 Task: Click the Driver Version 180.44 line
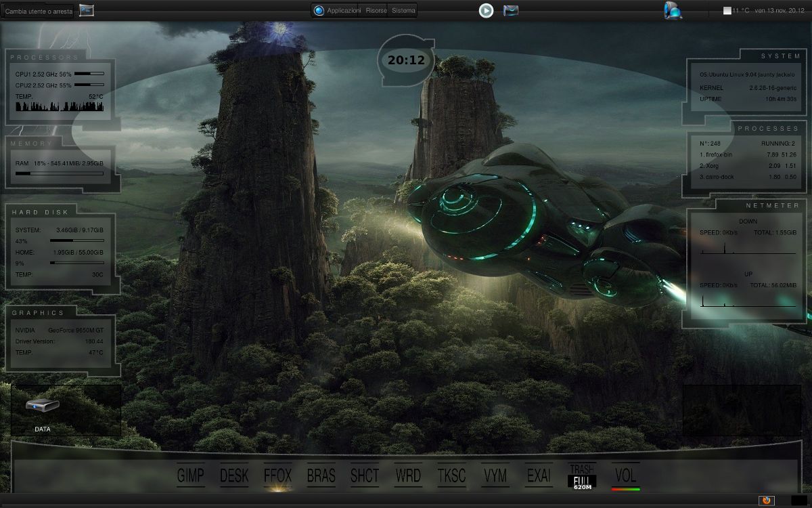60,341
